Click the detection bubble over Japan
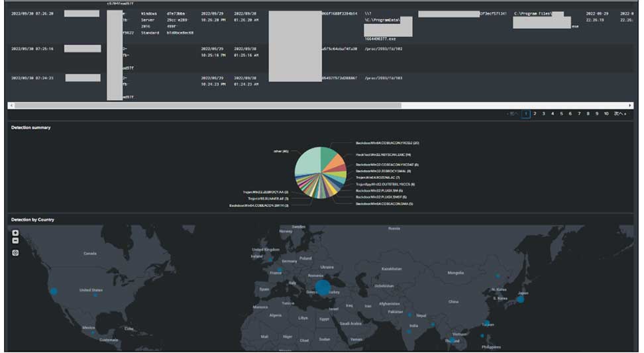644x353 pixels. pyautogui.click(x=520, y=299)
